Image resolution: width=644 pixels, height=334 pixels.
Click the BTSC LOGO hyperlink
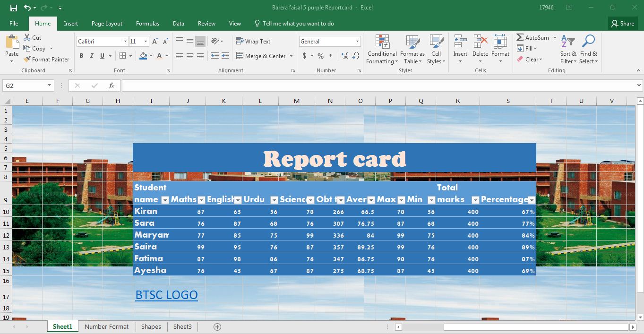(x=166, y=294)
